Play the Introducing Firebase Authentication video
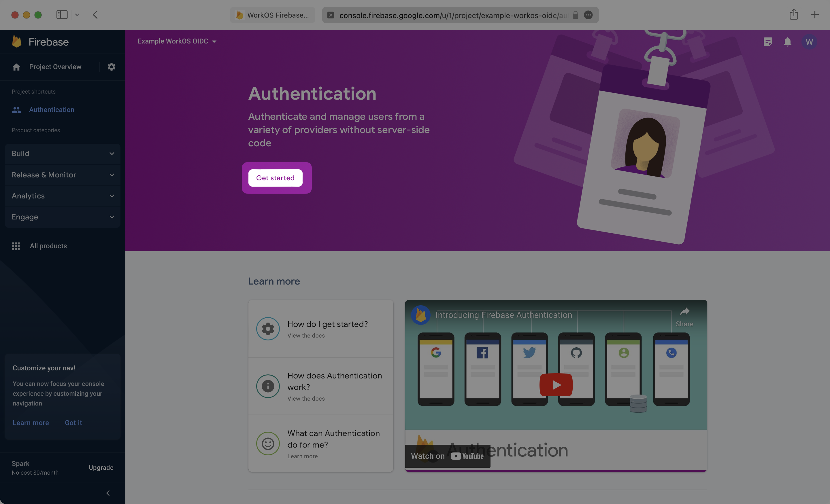This screenshot has width=830, height=504. click(556, 385)
